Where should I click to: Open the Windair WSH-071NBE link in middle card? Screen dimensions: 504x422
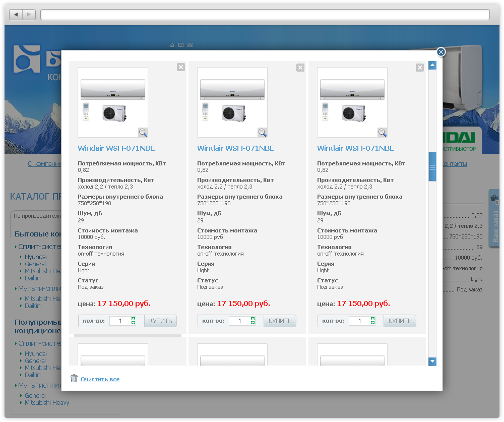click(x=235, y=148)
